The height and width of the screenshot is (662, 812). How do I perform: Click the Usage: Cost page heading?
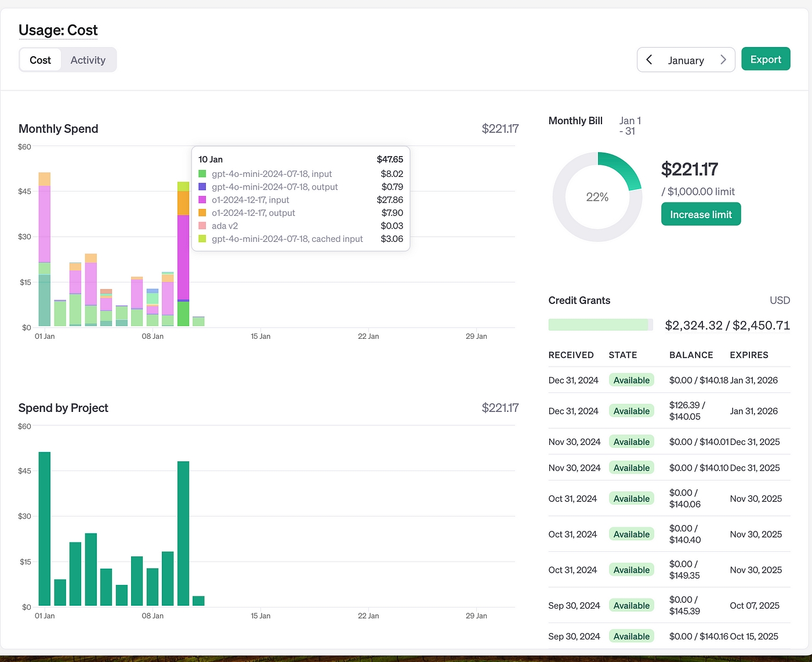coord(58,30)
